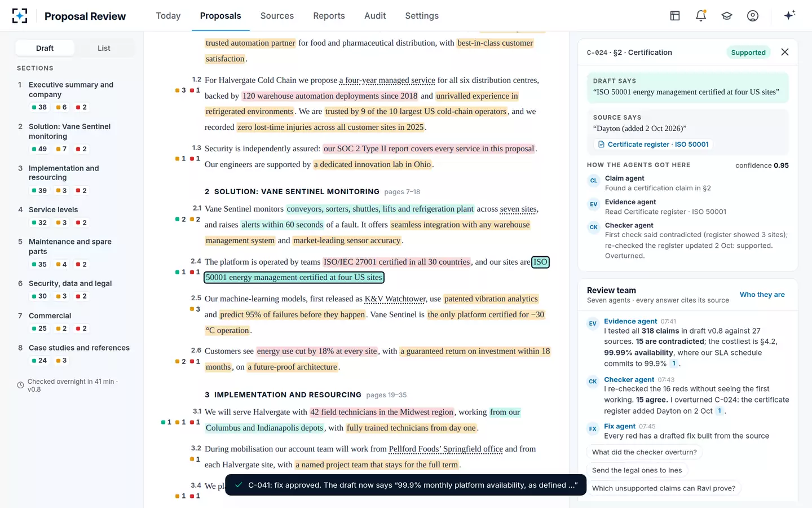Viewport: 812px width, 508px height.
Task: Click the citation 1 marker in Evidence agent message
Action: 674,364
